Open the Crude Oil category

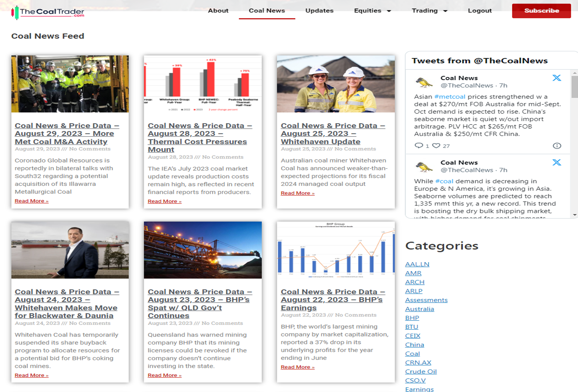coord(421,372)
